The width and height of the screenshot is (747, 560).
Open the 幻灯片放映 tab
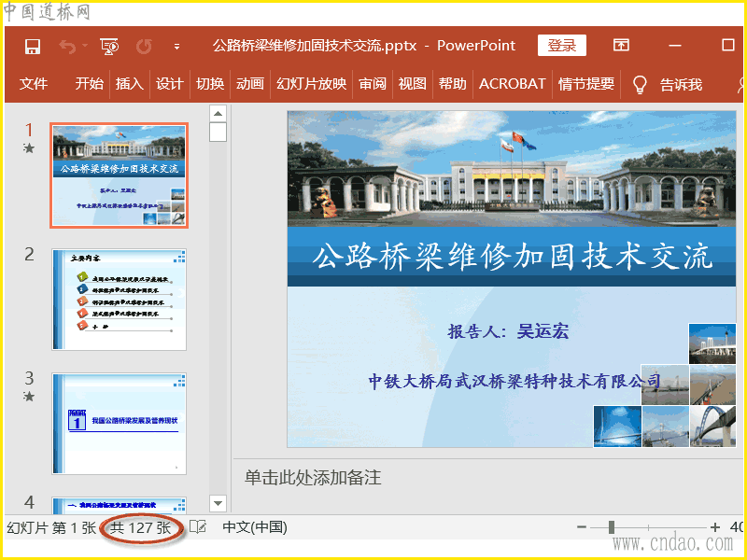(311, 84)
